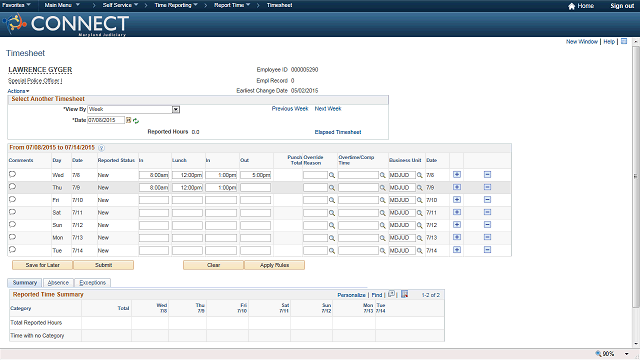The width and height of the screenshot is (640, 360).
Task: Expand the Actions menu
Action: (18, 91)
